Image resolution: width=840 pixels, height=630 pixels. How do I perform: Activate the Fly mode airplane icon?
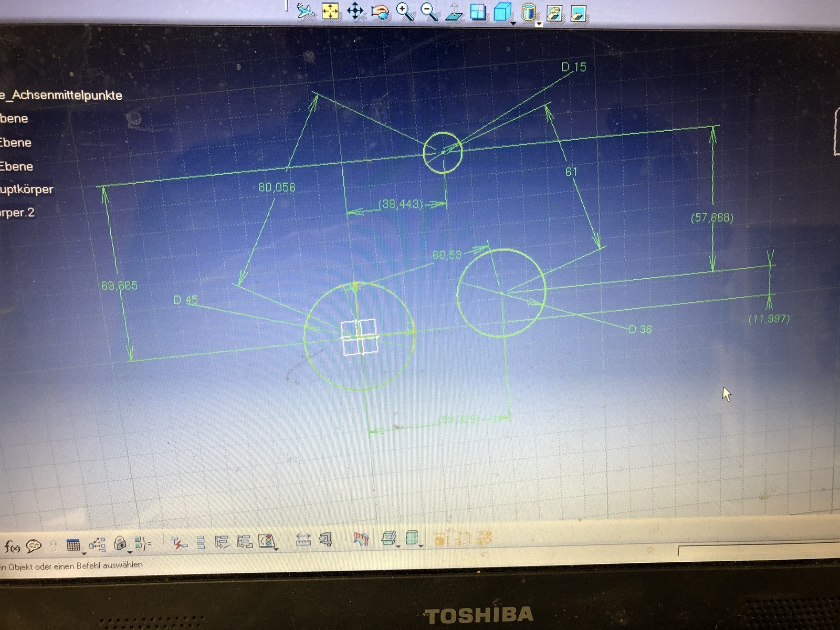coord(306,11)
